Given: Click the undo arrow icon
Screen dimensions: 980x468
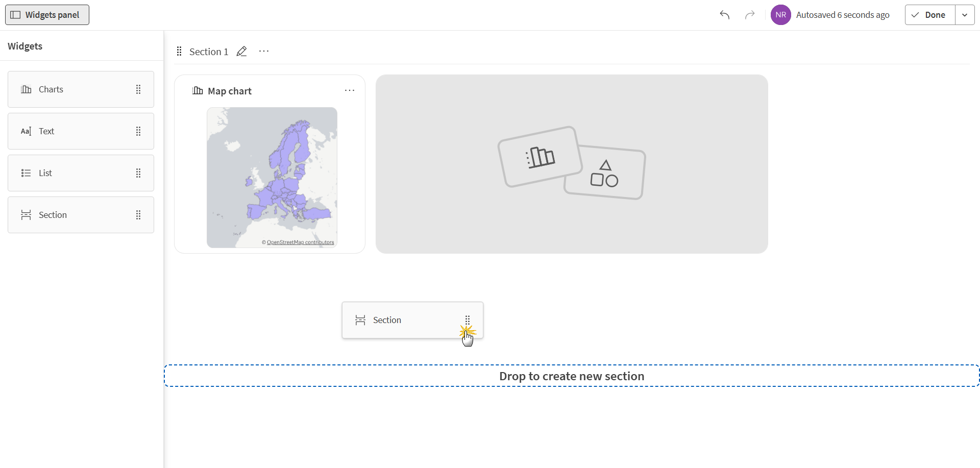Looking at the screenshot, I should click(x=724, y=15).
